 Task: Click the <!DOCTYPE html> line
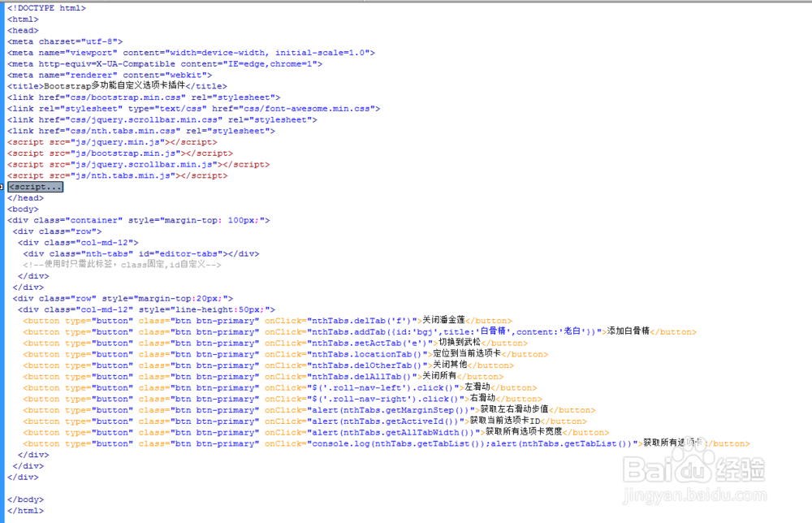pos(46,8)
